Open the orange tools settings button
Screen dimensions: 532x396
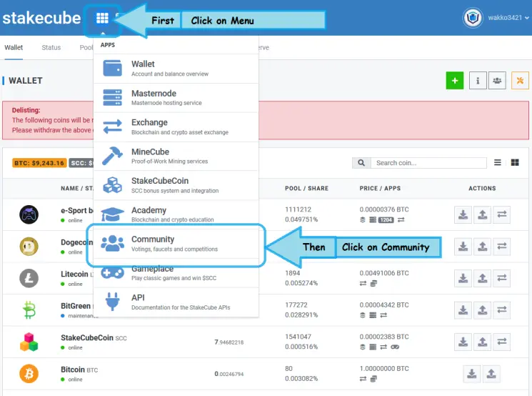pyautogui.click(x=520, y=81)
